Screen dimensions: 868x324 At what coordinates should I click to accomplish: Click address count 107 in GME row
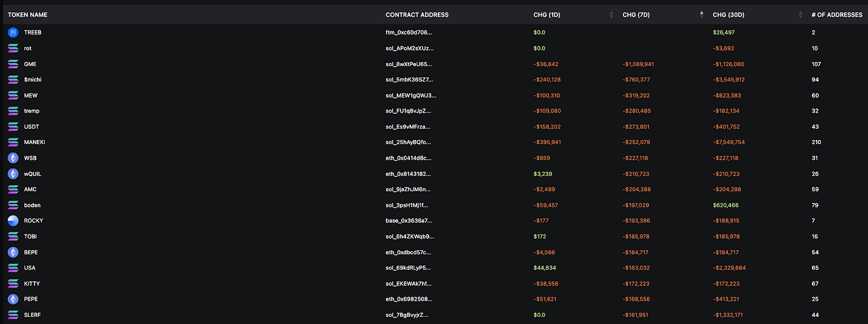tap(816, 64)
